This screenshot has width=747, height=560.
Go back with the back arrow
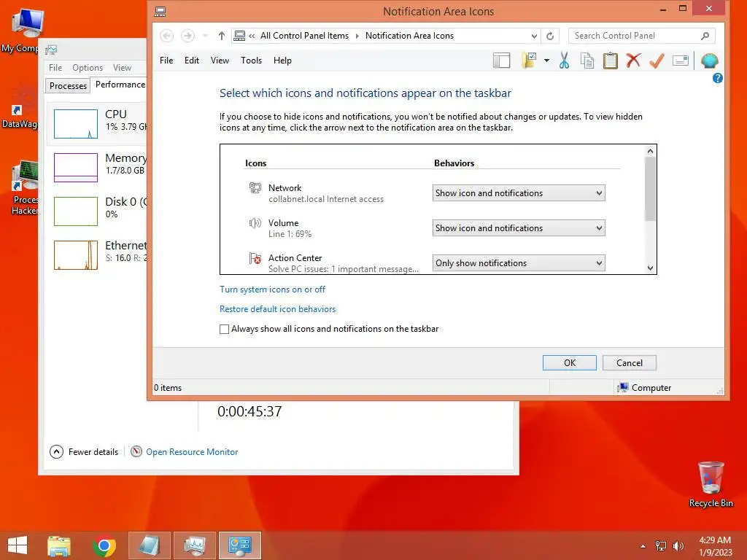[166, 36]
